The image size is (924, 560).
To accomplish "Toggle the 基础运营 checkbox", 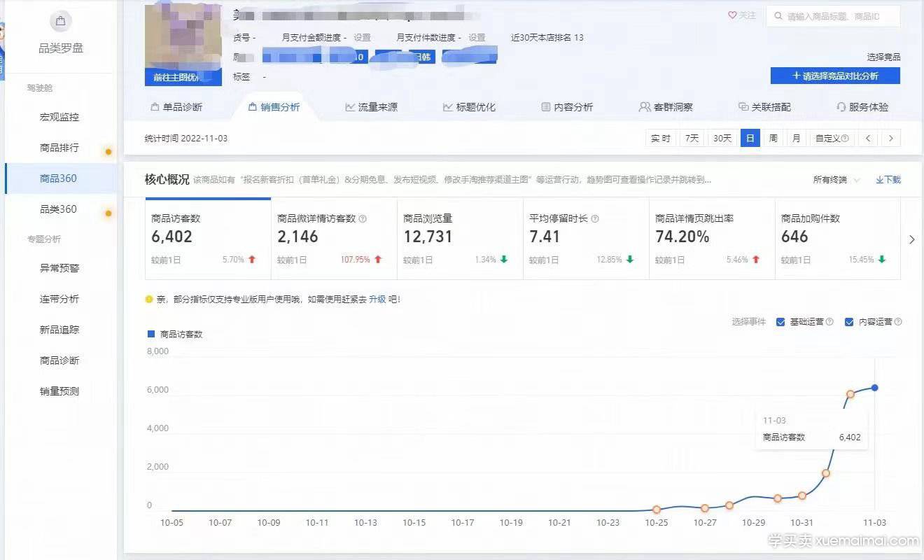I will click(x=780, y=322).
